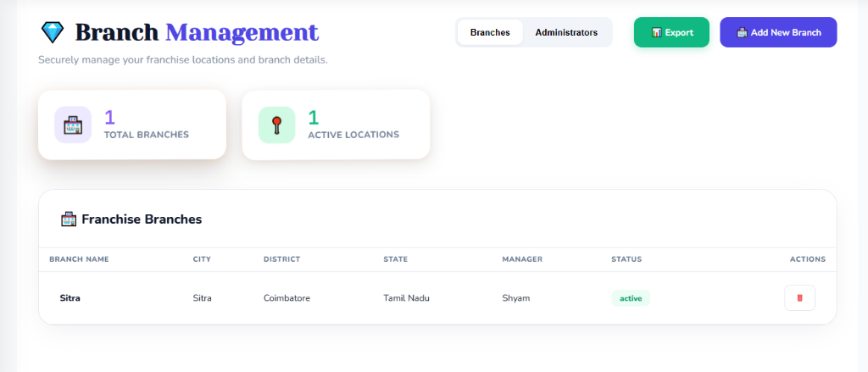Click the Active Locations pin icon
Viewport: 868px width, 372px height.
277,125
